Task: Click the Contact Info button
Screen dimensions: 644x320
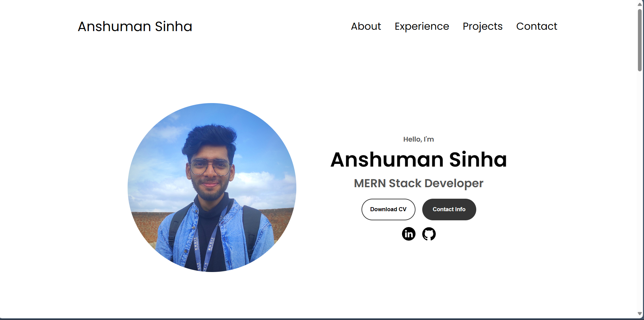Action: [449, 210]
